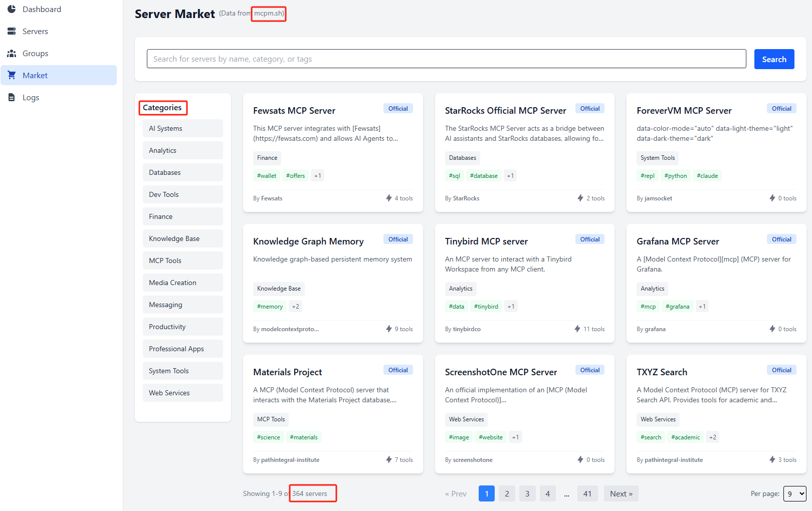Open Knowledge Graph Memory card title
This screenshot has height=511, width=812.
pos(308,241)
